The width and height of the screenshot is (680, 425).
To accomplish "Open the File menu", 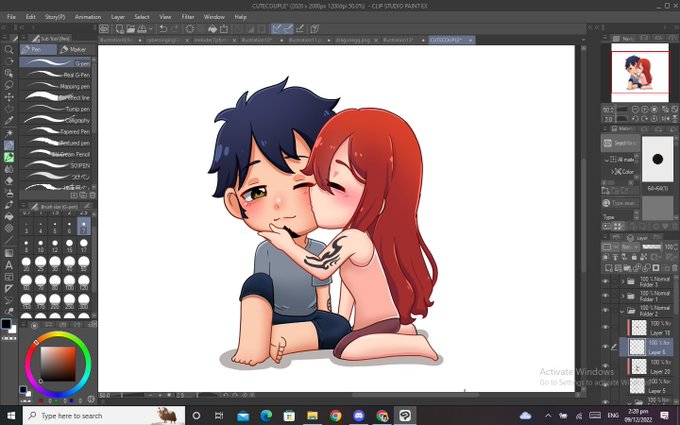I will coord(11,17).
